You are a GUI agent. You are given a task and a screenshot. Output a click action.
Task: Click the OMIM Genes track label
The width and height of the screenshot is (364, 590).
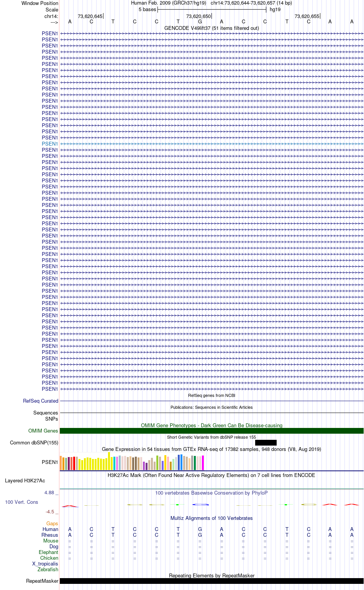pos(43,431)
